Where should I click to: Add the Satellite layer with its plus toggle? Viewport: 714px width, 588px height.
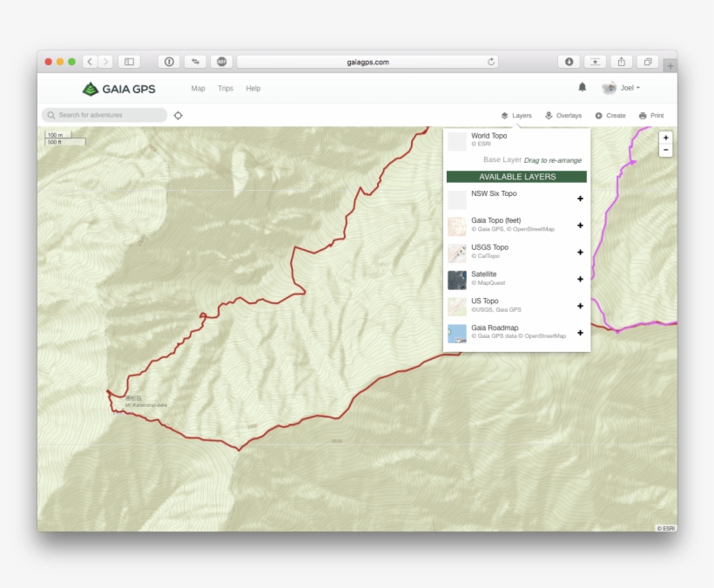point(580,279)
